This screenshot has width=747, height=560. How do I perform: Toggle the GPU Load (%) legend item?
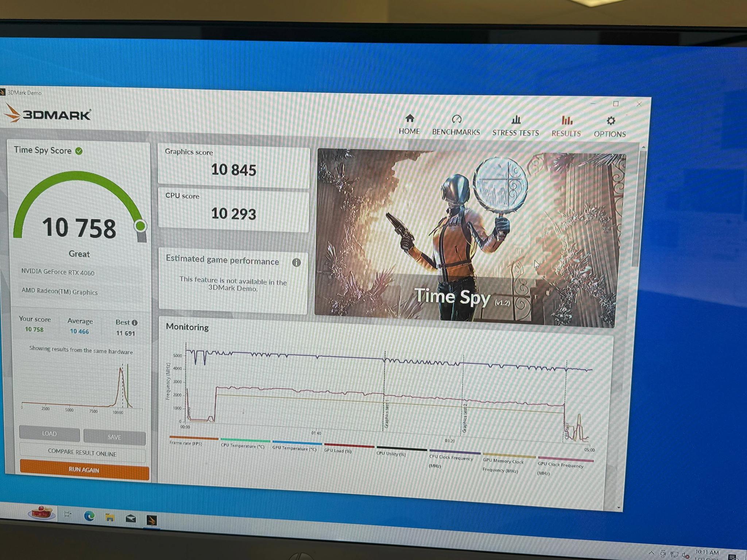point(348,448)
